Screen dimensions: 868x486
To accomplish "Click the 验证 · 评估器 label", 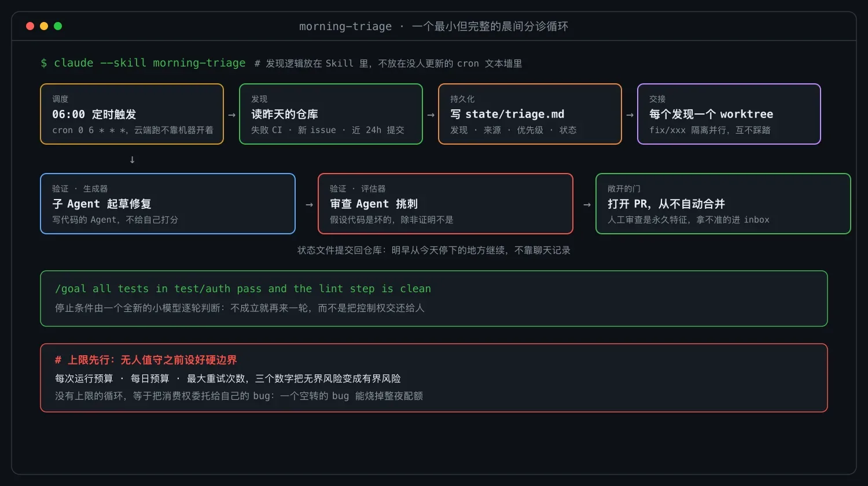I will [x=358, y=189].
